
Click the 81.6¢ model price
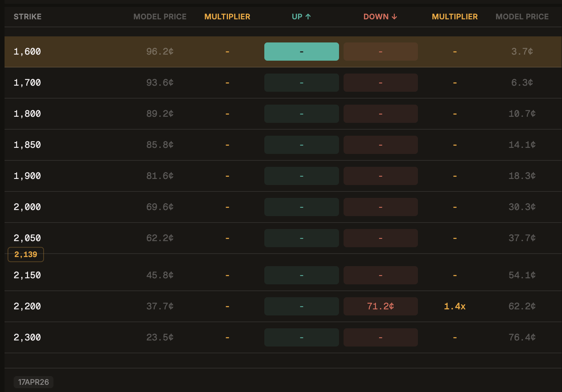(x=160, y=176)
